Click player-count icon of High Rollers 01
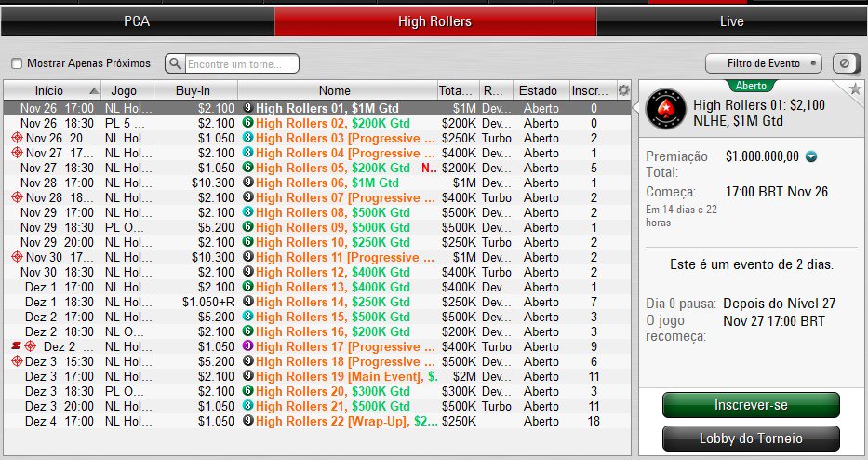Screen dimensions: 868x460 point(248,108)
